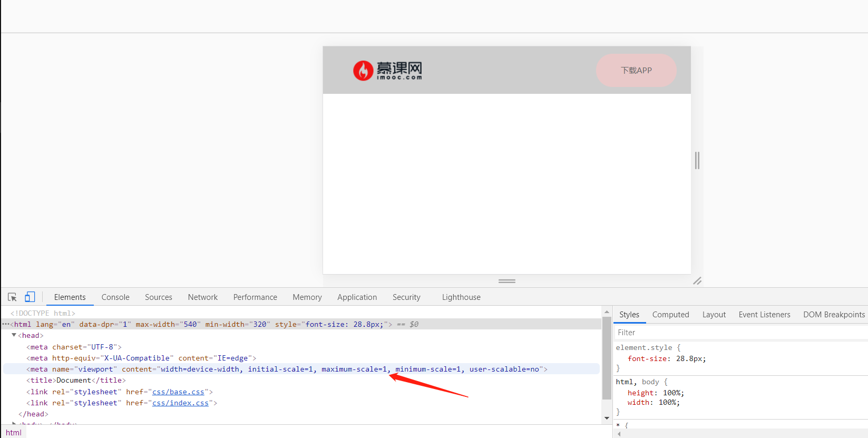Click the element.style selector
Image resolution: width=868 pixels, height=438 pixels.
click(644, 347)
